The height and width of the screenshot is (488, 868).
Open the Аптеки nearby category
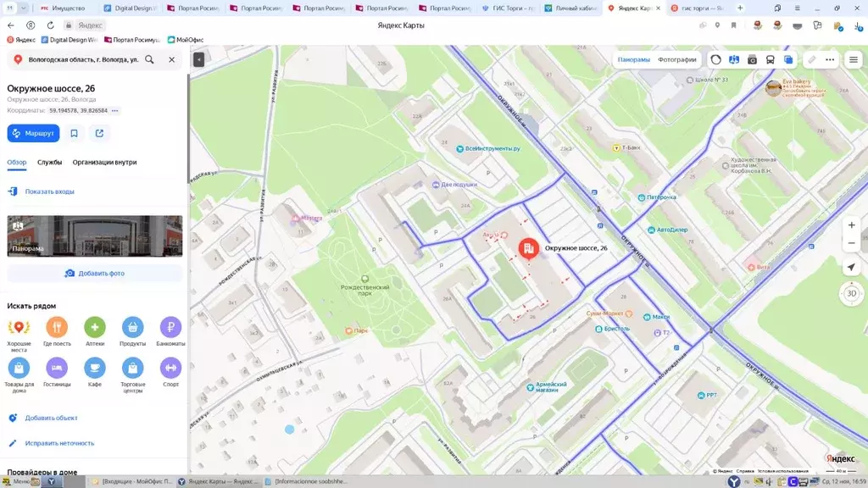95,328
